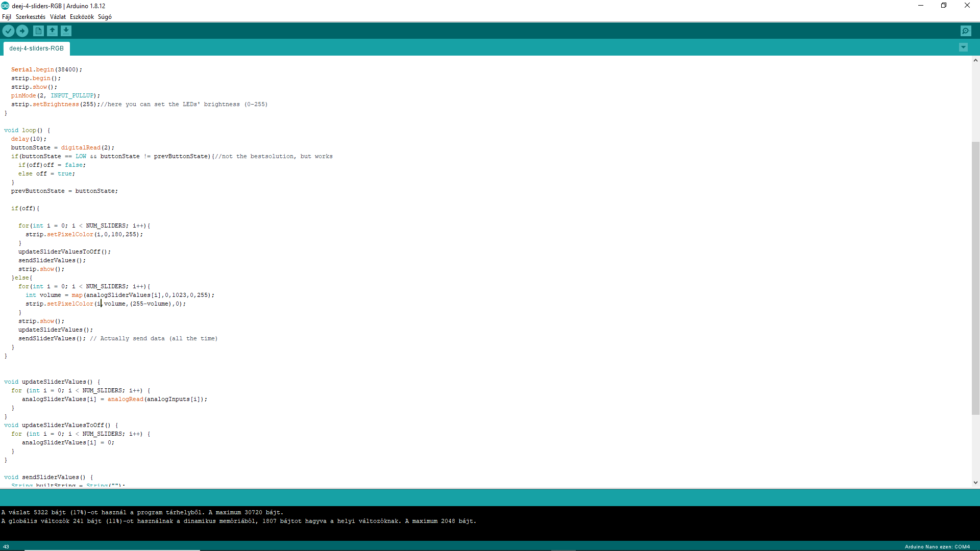Screen dimensions: 980x551
Task: Click 'analogSliderValues[i] = 0;' line
Action: (x=68, y=442)
